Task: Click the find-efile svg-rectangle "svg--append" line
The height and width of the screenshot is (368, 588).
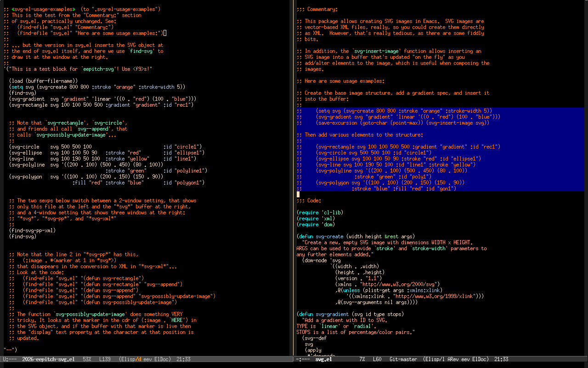Action: click(x=96, y=284)
